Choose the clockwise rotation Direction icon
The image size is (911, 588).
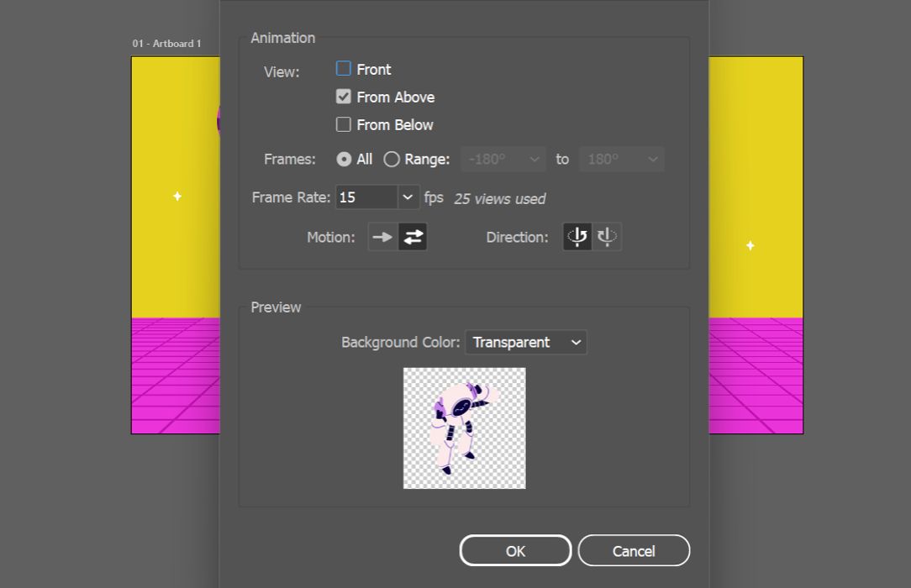577,236
